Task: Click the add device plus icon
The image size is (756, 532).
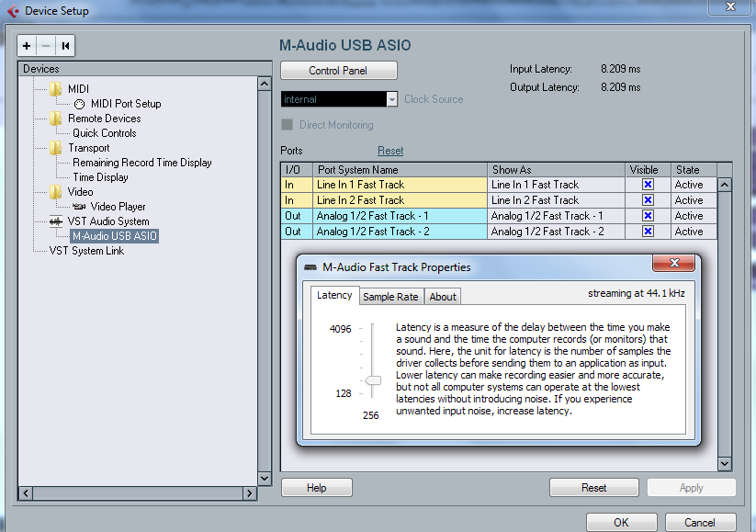Action: point(27,45)
